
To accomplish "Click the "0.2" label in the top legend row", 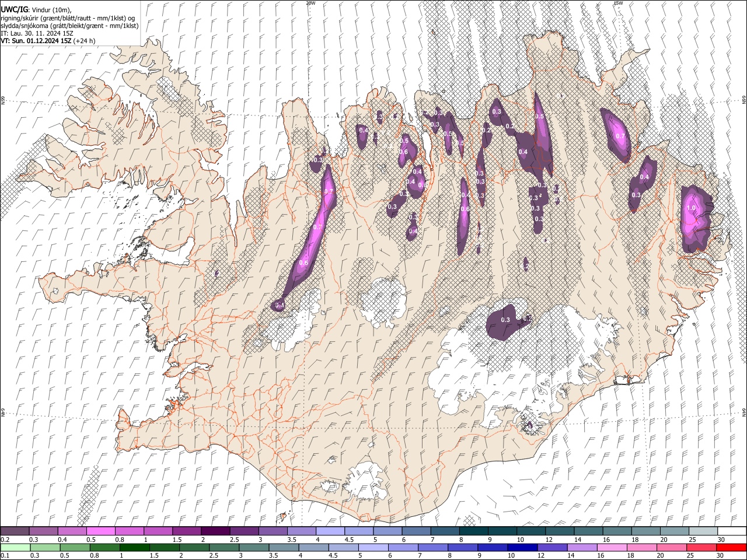I will tap(5, 540).
